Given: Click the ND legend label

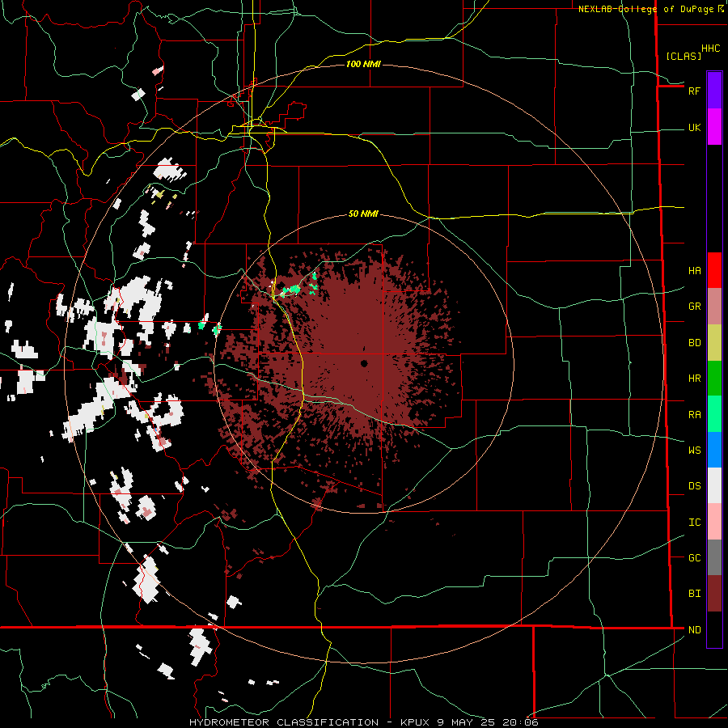Looking at the screenshot, I should (x=694, y=629).
